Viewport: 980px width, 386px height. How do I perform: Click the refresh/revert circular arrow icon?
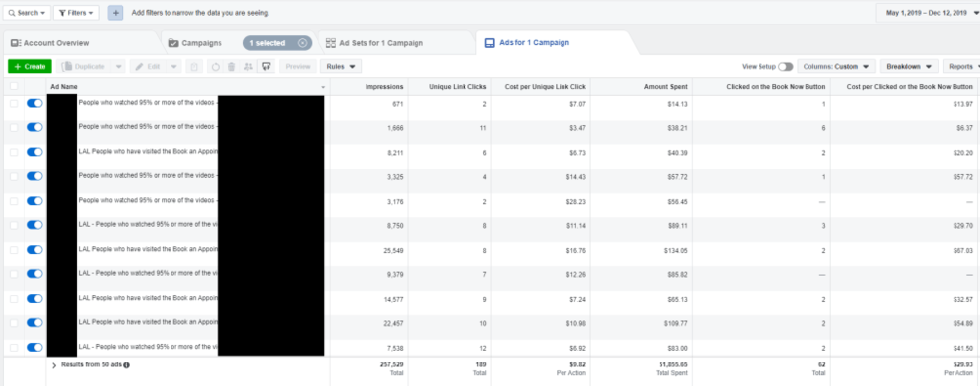tap(216, 67)
